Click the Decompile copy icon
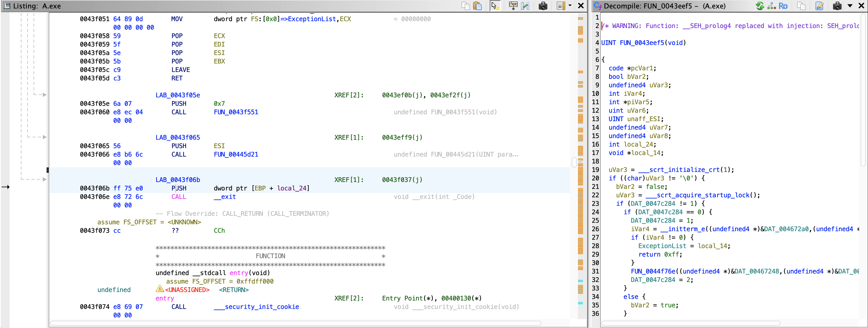The width and height of the screenshot is (868, 328). [x=801, y=6]
